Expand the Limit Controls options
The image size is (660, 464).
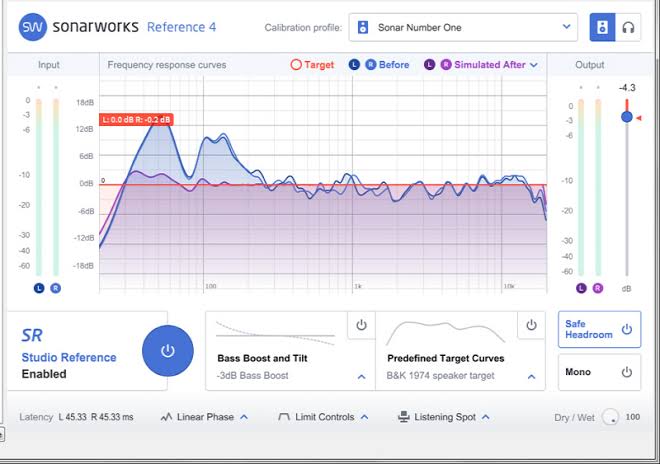[365, 417]
